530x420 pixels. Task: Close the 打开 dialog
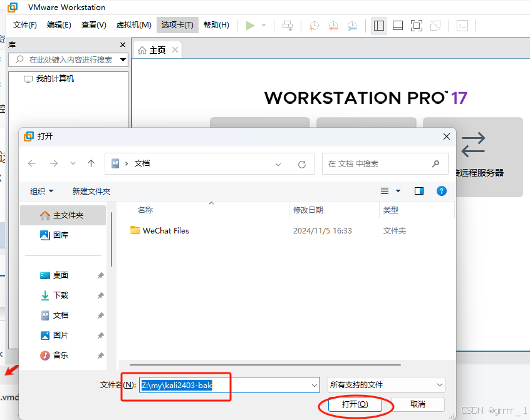click(447, 136)
